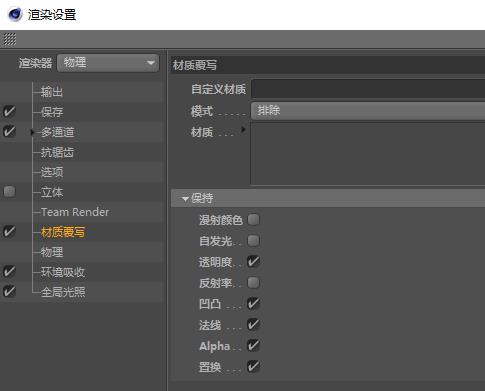Open the 模式 dropdown showing 排除
This screenshot has width=485, height=391.
(x=368, y=111)
